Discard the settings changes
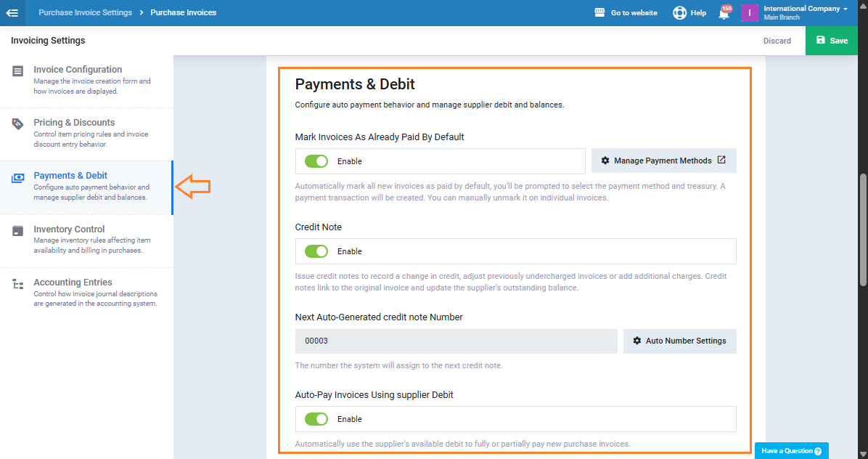868x459 pixels. point(777,41)
